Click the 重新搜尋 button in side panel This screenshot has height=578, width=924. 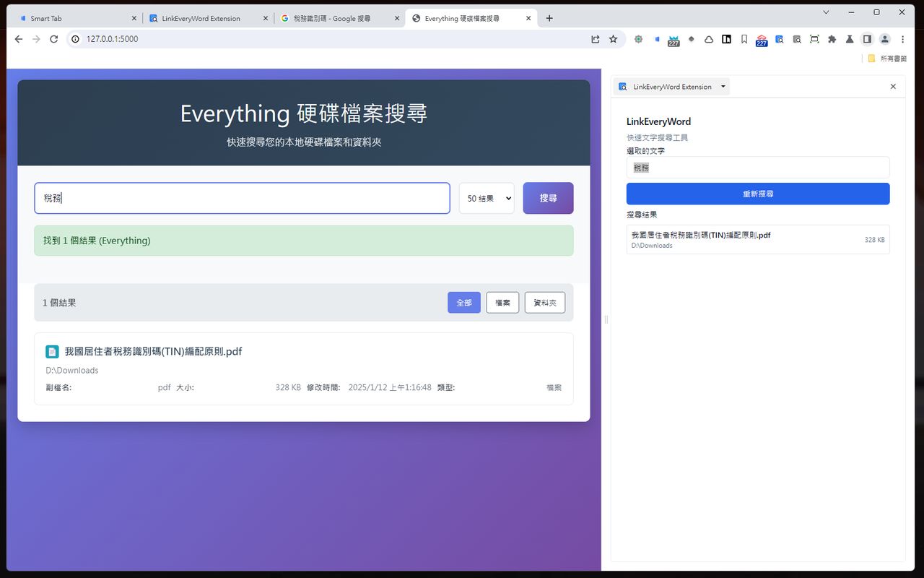tap(758, 194)
